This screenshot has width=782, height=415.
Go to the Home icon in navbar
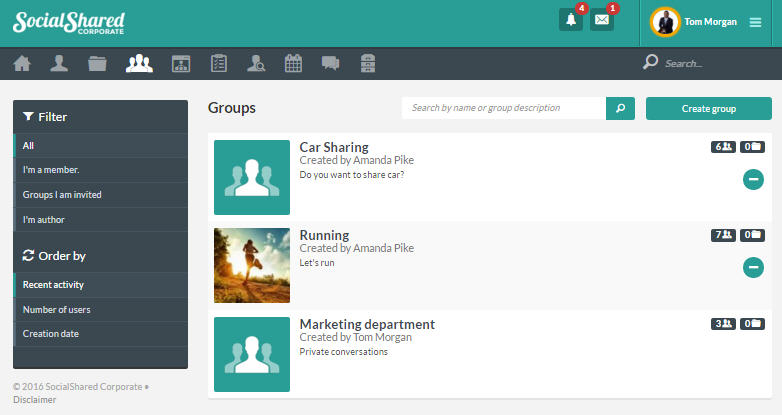(x=22, y=63)
